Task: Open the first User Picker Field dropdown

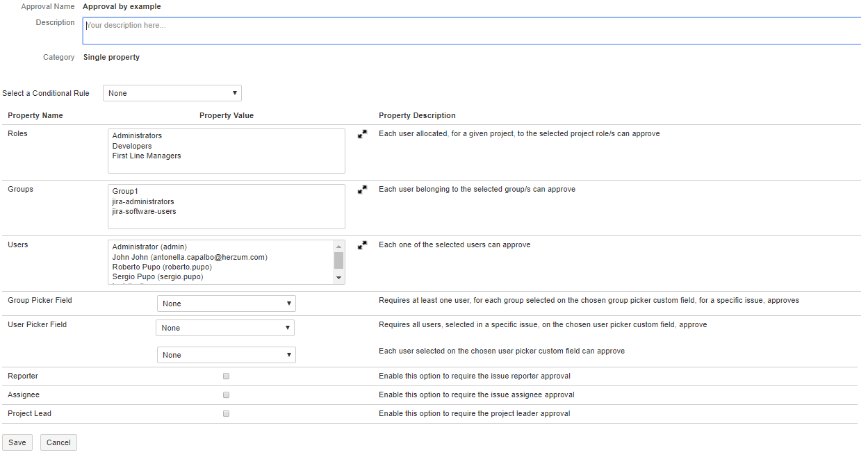Action: pyautogui.click(x=224, y=328)
